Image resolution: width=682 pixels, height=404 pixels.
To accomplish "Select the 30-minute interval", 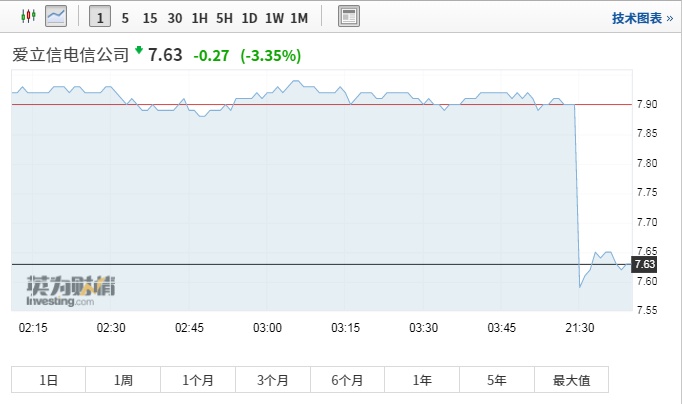I will pyautogui.click(x=174, y=17).
